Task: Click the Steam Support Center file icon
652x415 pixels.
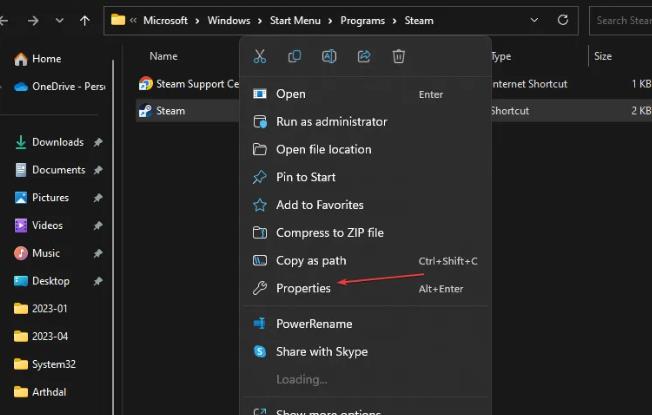Action: pos(146,84)
